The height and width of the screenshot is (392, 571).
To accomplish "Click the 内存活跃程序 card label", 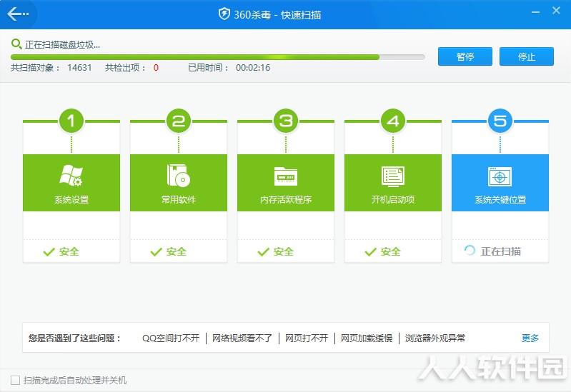I will (x=286, y=199).
